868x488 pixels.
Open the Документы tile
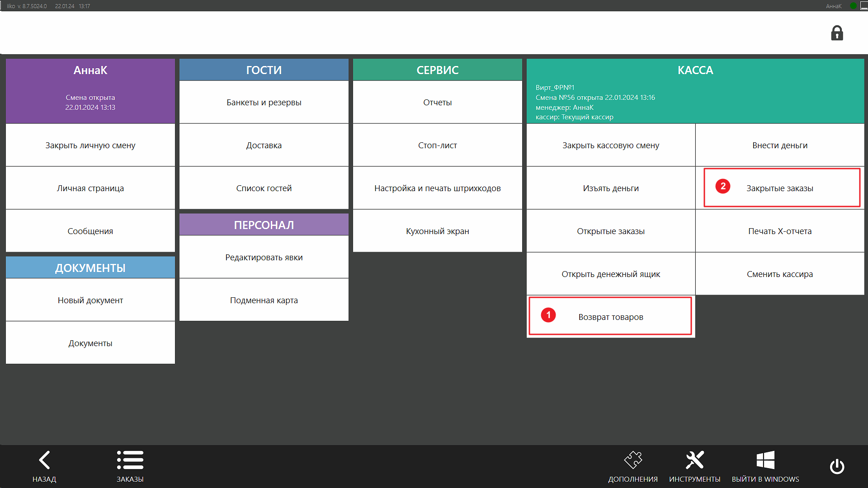[x=90, y=343]
